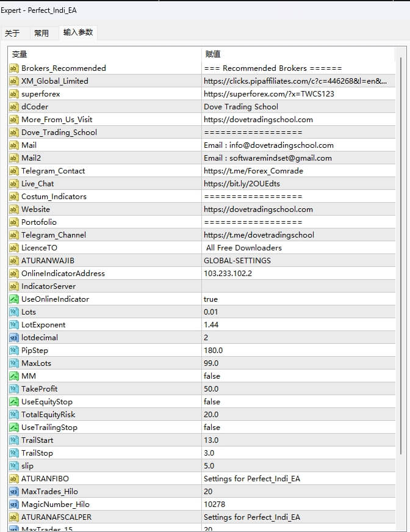Click the integer icon beside lotdecimal

pyautogui.click(x=14, y=338)
